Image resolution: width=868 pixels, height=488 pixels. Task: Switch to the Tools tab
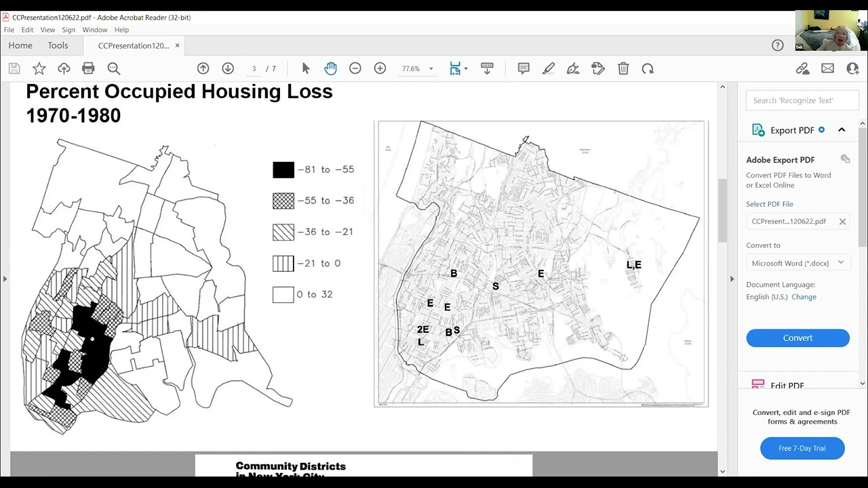tap(58, 45)
